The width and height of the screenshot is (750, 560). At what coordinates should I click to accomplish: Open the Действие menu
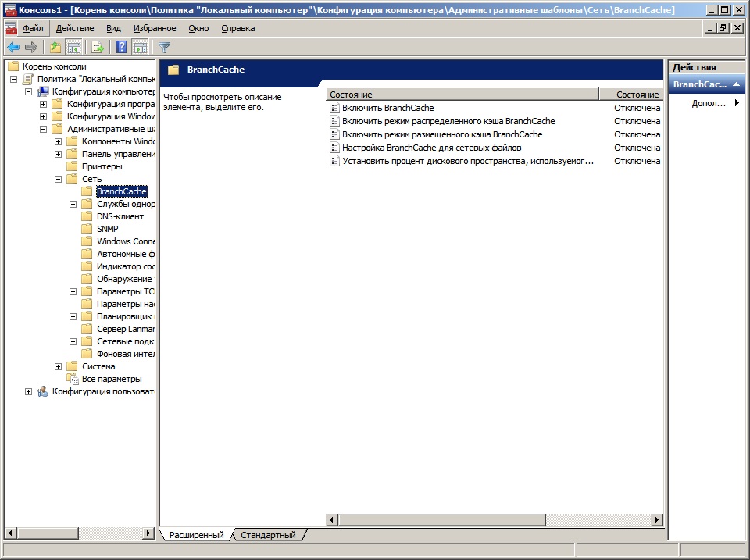75,28
